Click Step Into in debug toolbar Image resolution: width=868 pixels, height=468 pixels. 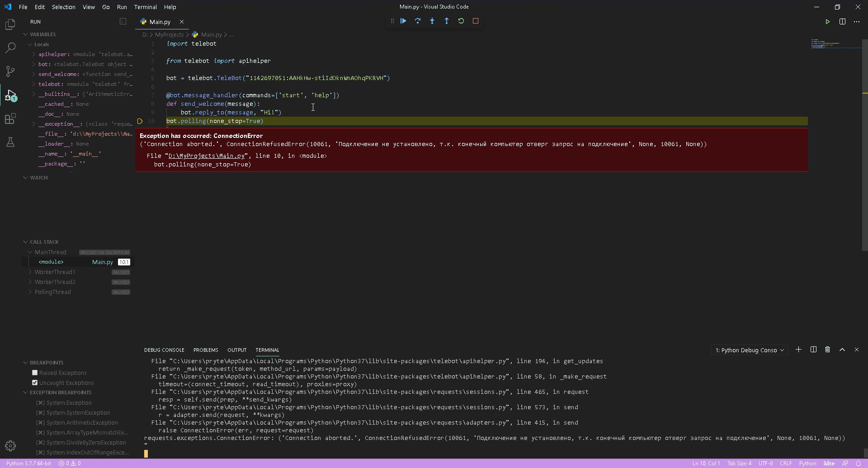click(432, 21)
